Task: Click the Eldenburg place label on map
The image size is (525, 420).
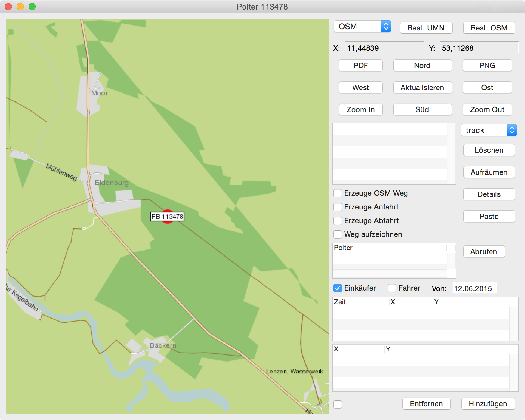Action: click(112, 183)
